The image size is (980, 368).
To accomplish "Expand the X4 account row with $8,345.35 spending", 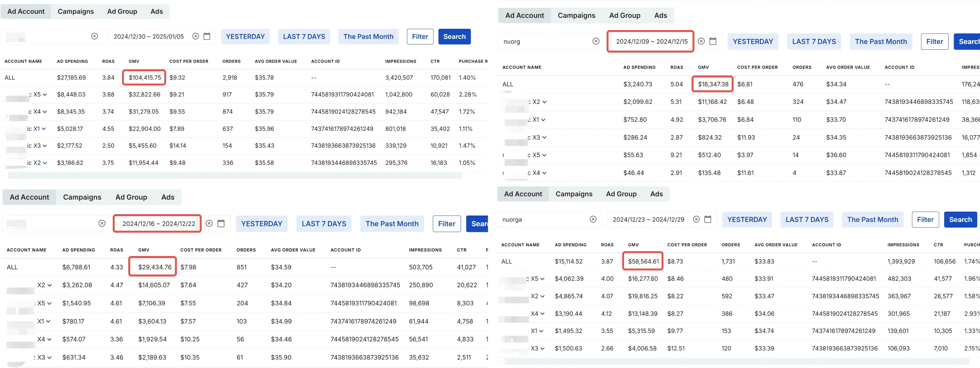I will 45,112.
